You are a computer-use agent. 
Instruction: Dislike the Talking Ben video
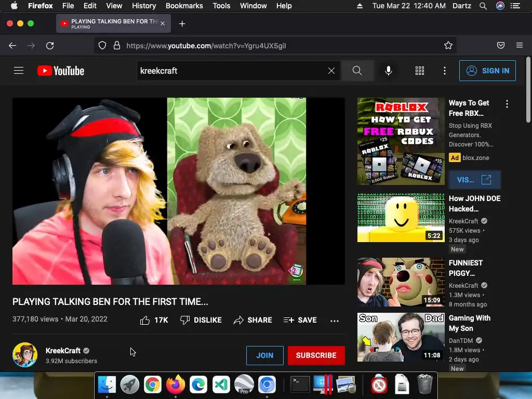[x=201, y=320]
